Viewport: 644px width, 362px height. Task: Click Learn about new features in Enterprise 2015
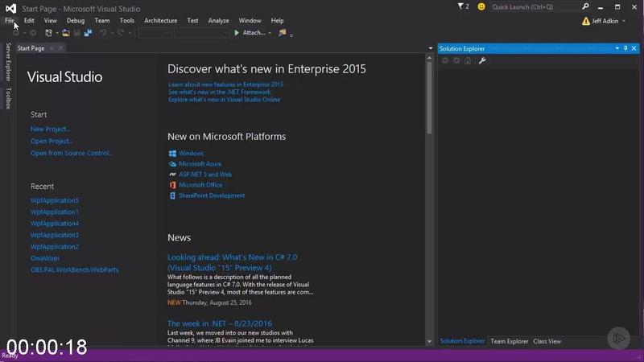click(x=225, y=84)
